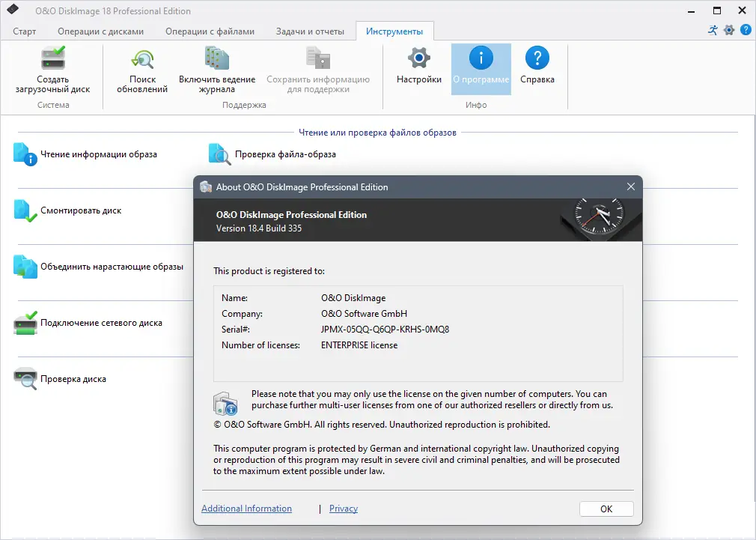The image size is (756, 540).
Task: Open Настройки gear in ribbon
Action: click(419, 58)
